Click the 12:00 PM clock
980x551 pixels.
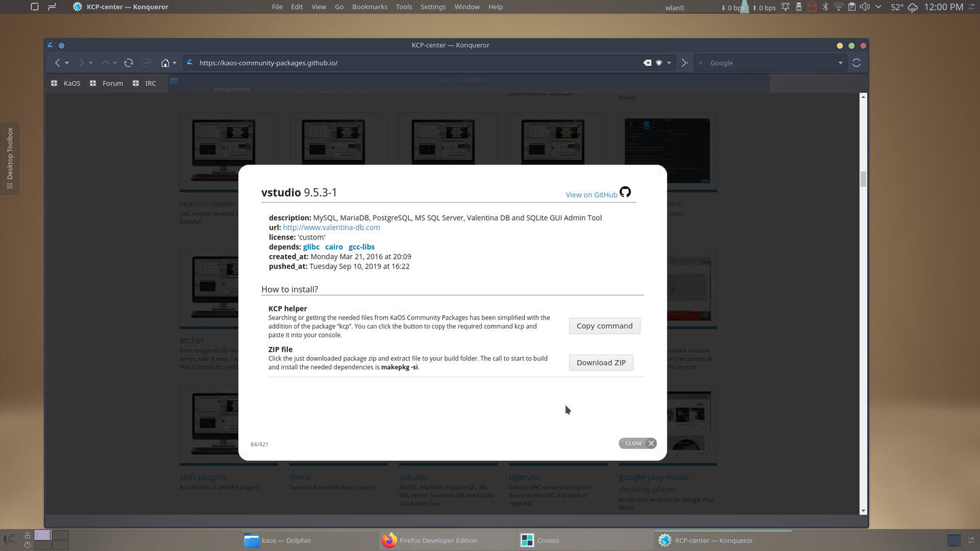[944, 7]
